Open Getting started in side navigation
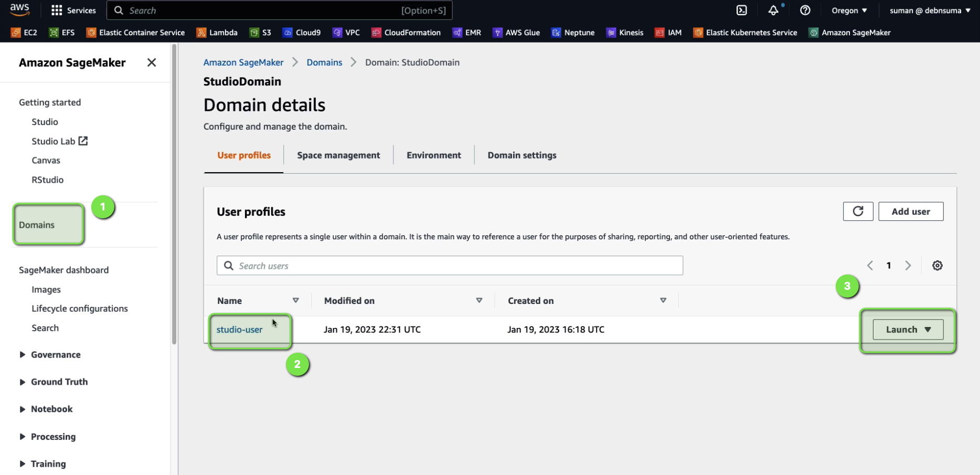Screen dimensions: 980x475 pyautogui.click(x=50, y=102)
